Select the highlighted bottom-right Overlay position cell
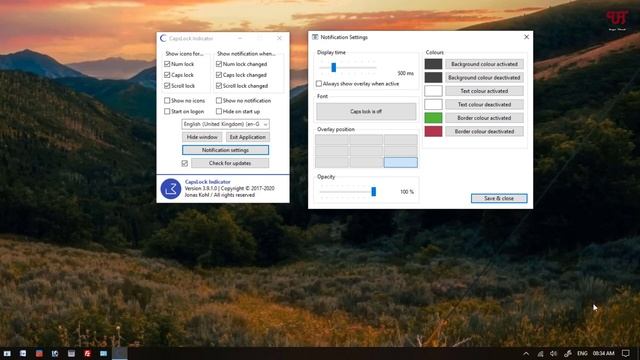640x360 pixels. coord(400,162)
